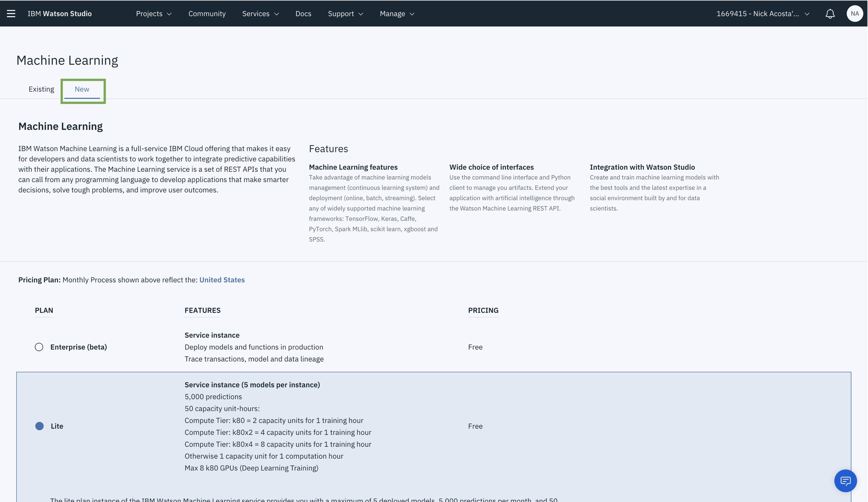The width and height of the screenshot is (868, 502).
Task: Select the Enterprise (beta) plan radio
Action: (x=39, y=347)
